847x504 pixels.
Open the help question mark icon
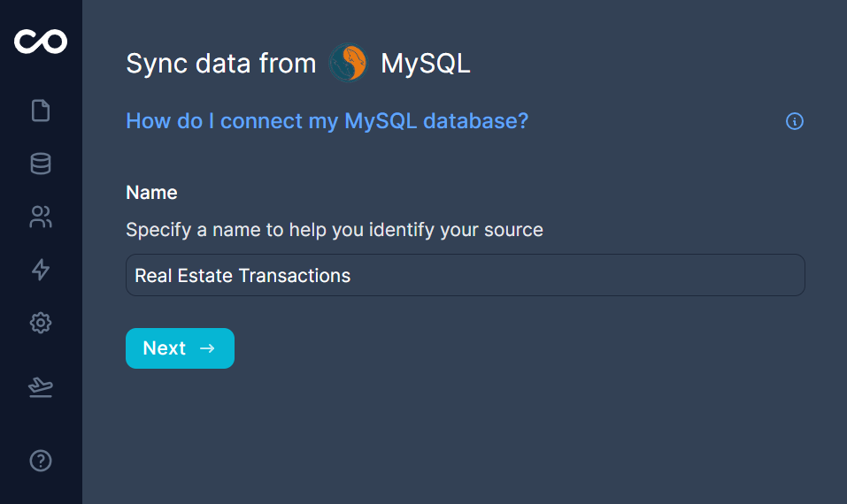coord(41,461)
